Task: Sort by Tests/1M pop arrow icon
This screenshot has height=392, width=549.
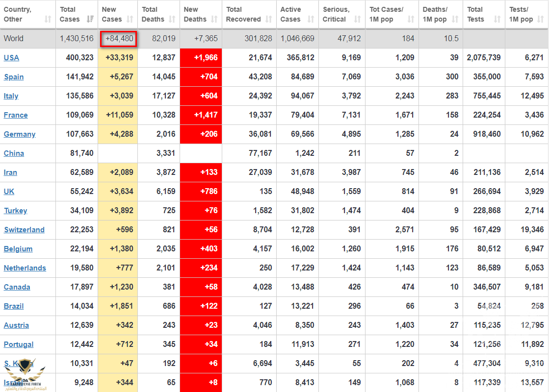Action: pyautogui.click(x=541, y=20)
